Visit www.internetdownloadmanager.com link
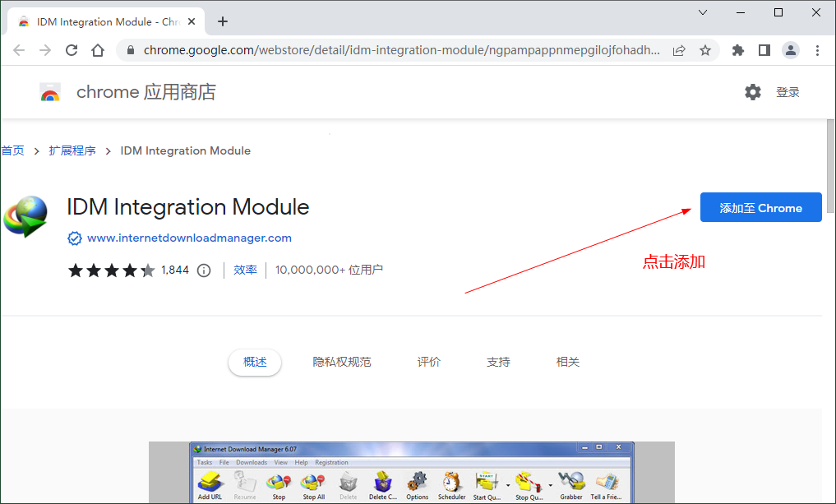Image resolution: width=836 pixels, height=504 pixels. [189, 238]
